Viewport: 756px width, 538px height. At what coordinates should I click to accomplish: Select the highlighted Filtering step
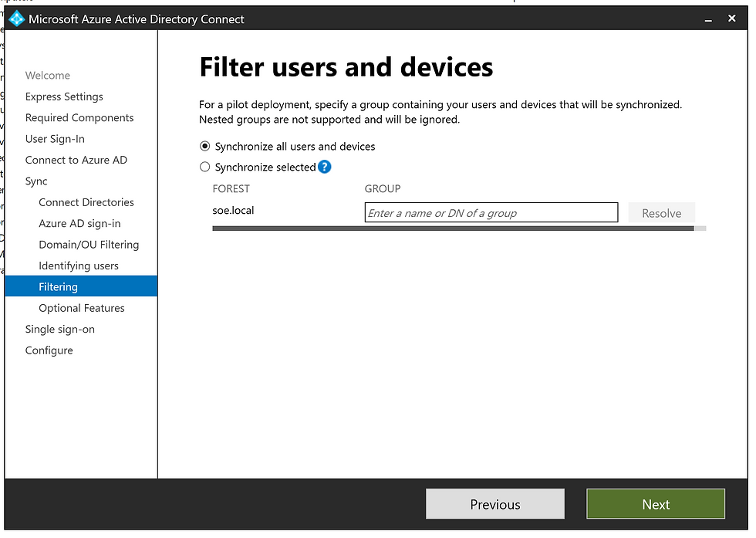pos(81,286)
